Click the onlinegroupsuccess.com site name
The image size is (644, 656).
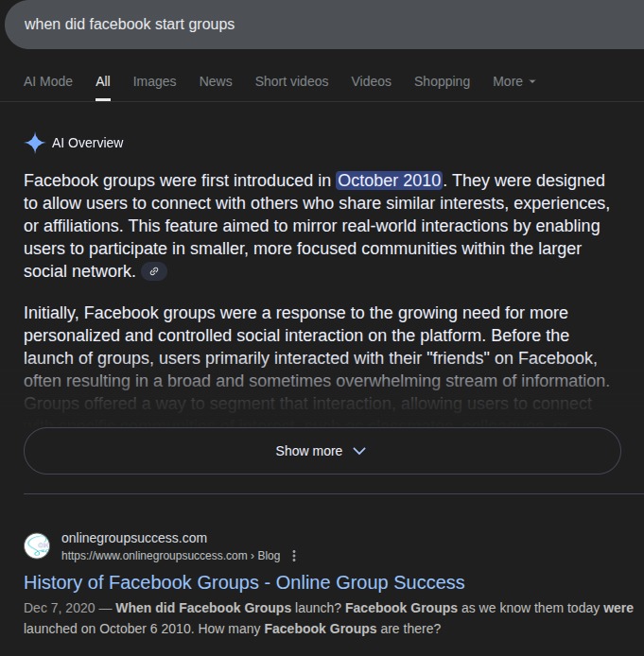134,538
